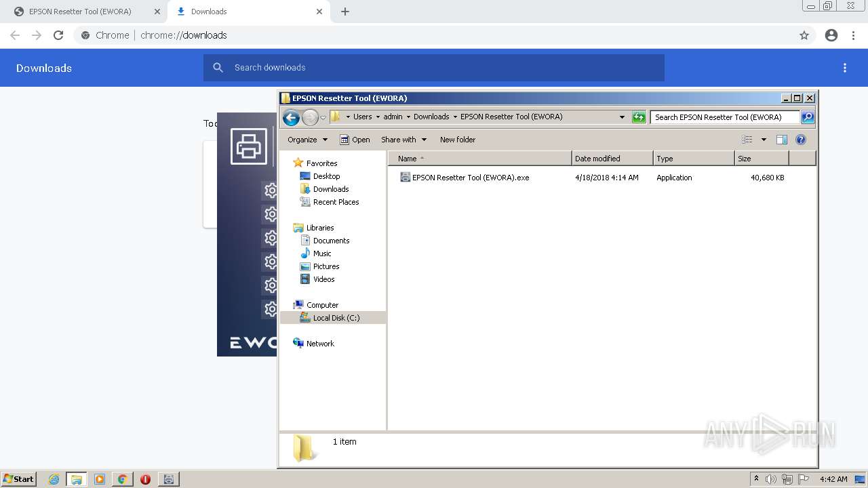
Task: Expand the address bar history dropdown
Action: click(622, 117)
